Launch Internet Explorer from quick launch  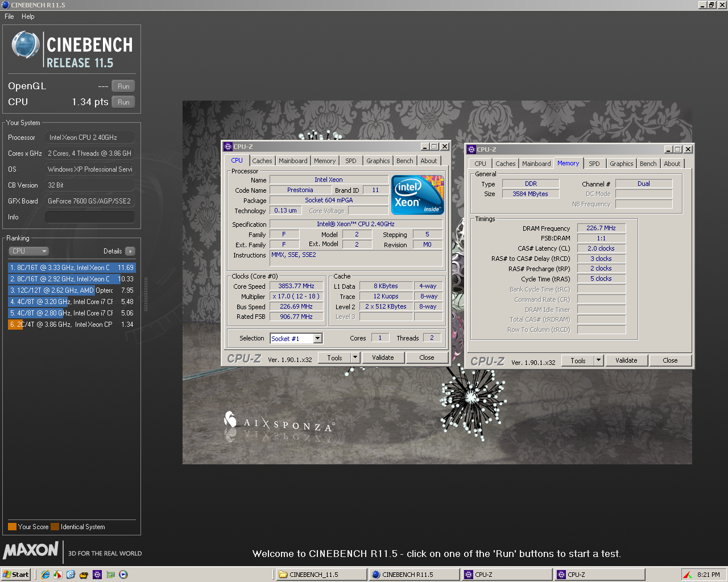tap(45, 575)
